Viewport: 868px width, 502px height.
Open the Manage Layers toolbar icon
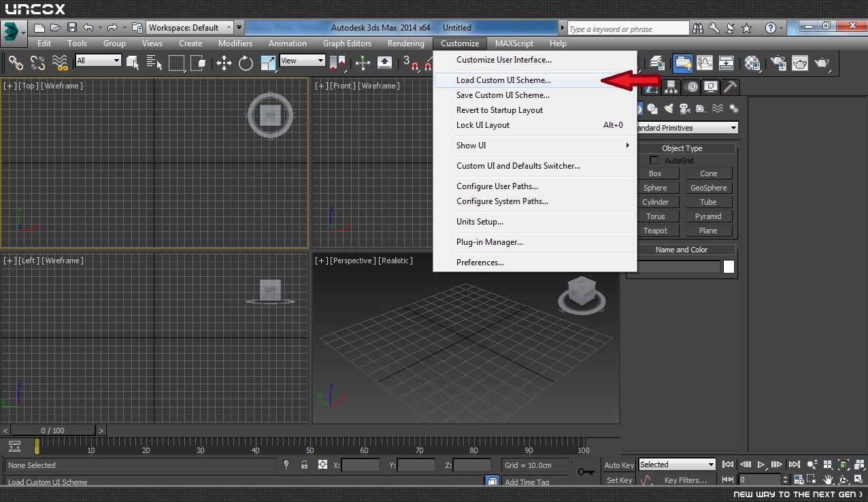tap(656, 63)
